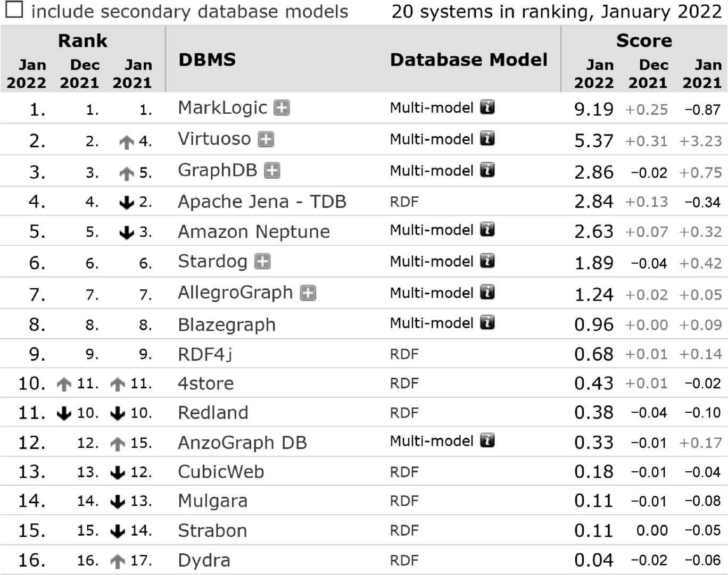This screenshot has height=575, width=728.
Task: Click the plus icon beside AllegroGraph
Action: click(x=308, y=293)
